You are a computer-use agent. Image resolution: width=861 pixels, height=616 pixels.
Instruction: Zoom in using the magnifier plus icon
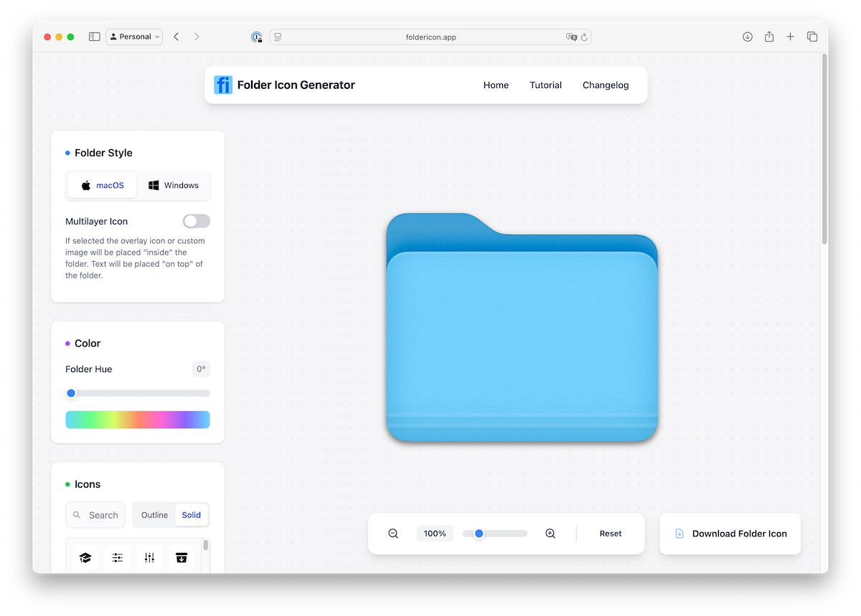click(550, 533)
